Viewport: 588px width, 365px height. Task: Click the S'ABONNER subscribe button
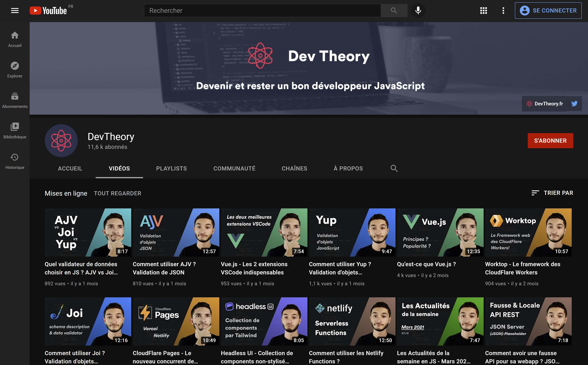(550, 140)
